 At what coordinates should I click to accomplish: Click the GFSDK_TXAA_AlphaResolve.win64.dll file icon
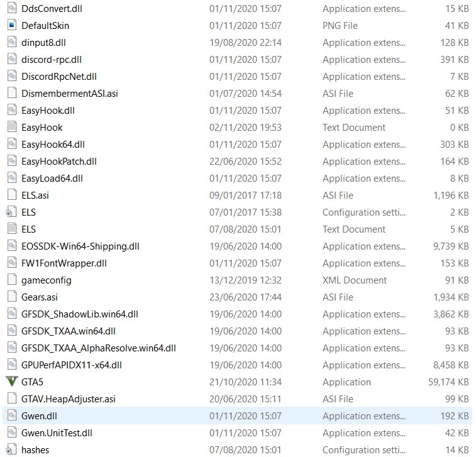coord(12,348)
